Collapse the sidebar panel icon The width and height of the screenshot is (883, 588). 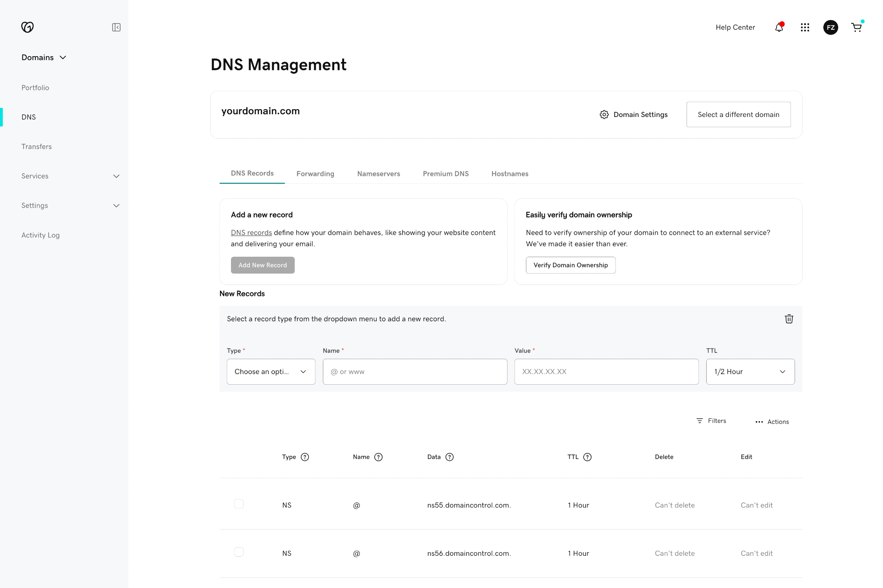point(116,27)
